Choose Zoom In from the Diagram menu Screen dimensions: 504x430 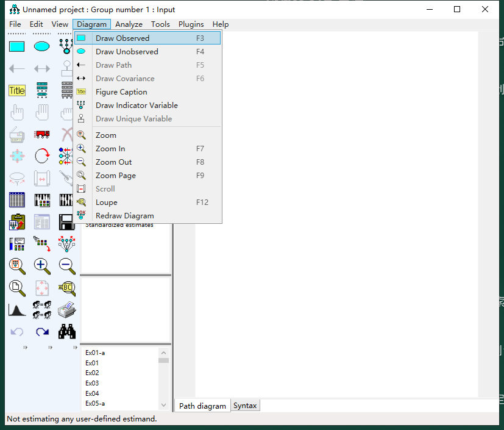tap(147, 149)
